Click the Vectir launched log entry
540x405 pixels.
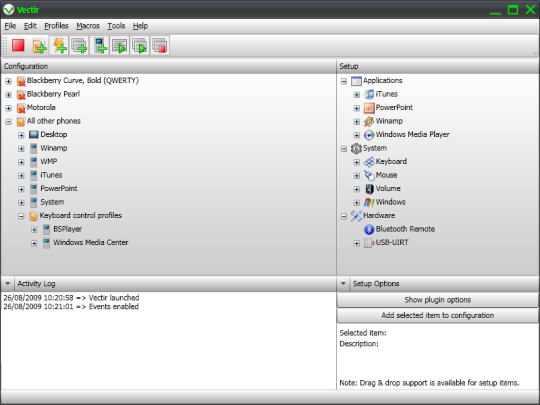(x=71, y=298)
